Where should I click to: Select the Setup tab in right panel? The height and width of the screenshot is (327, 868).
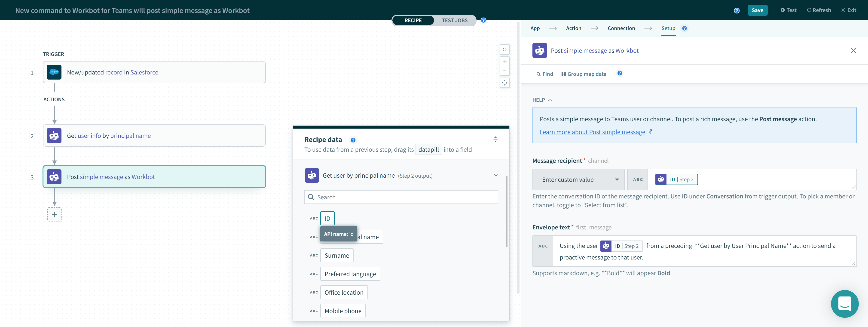point(668,28)
